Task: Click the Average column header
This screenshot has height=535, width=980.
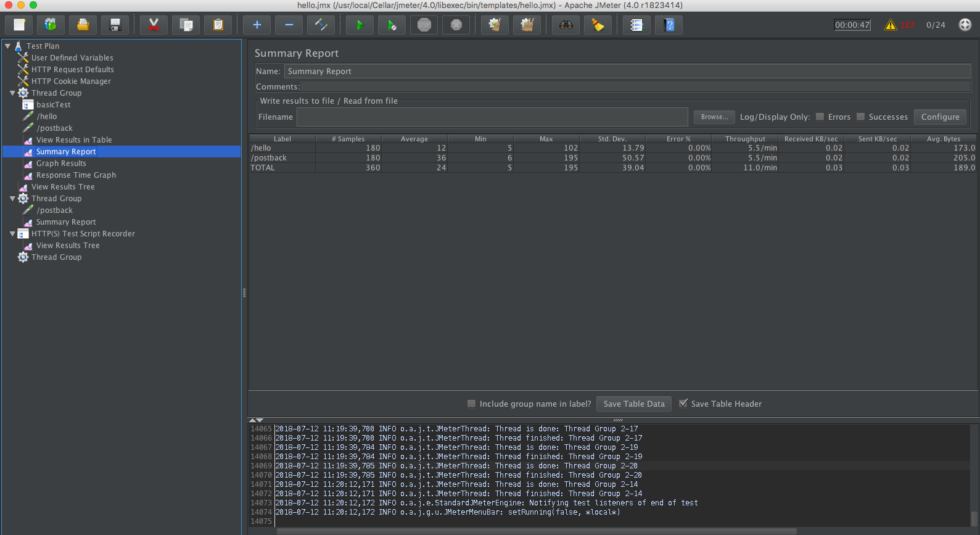Action: 414,139
